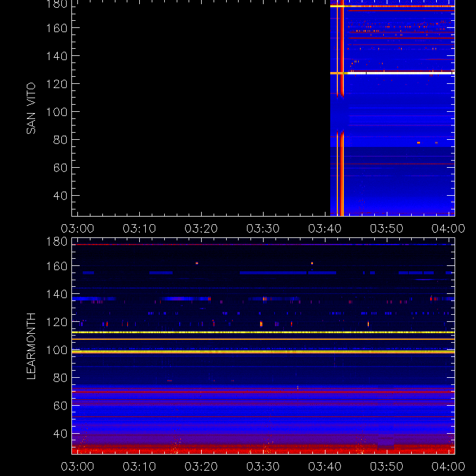Click 03:00 under the San Vito plot
This screenshot has height=476, width=476.
77,228
